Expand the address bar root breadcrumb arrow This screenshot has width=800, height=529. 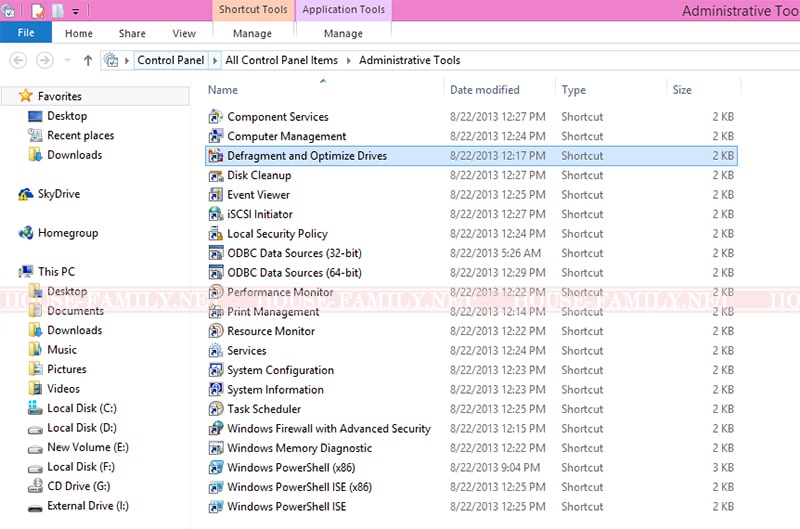(127, 60)
